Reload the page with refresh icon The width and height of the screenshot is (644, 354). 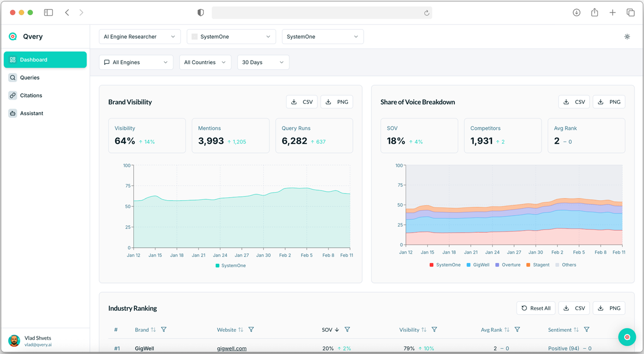(427, 13)
